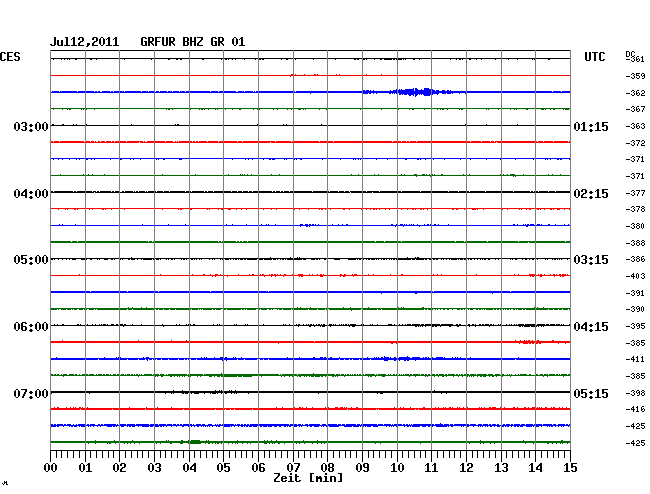
Task: Click the CES heading on the left edge
Action: pos(10,57)
